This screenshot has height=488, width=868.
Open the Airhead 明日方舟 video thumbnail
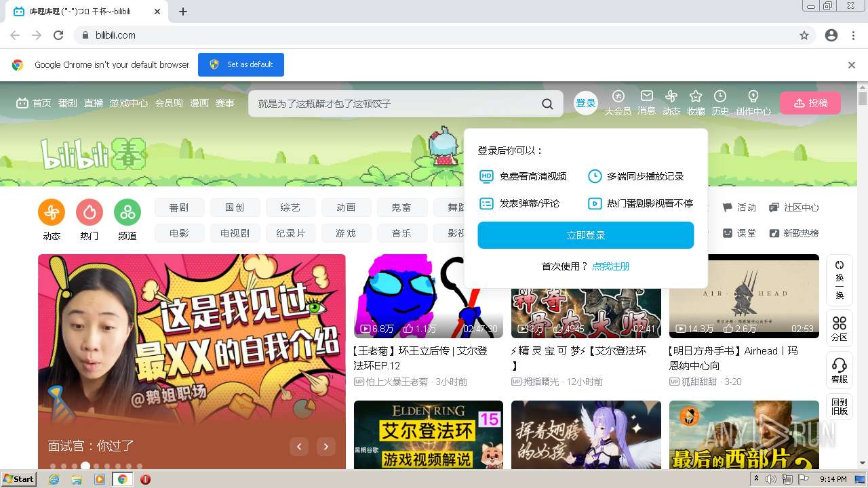click(744, 296)
